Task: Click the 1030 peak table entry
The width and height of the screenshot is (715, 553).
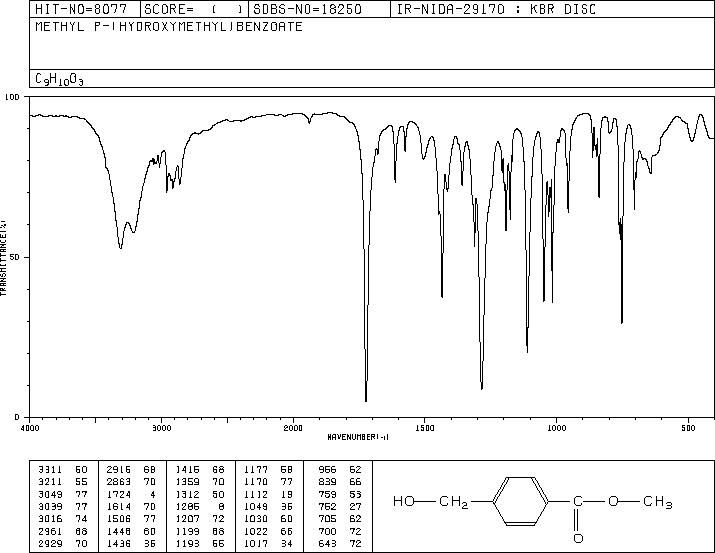Action: pos(256,519)
